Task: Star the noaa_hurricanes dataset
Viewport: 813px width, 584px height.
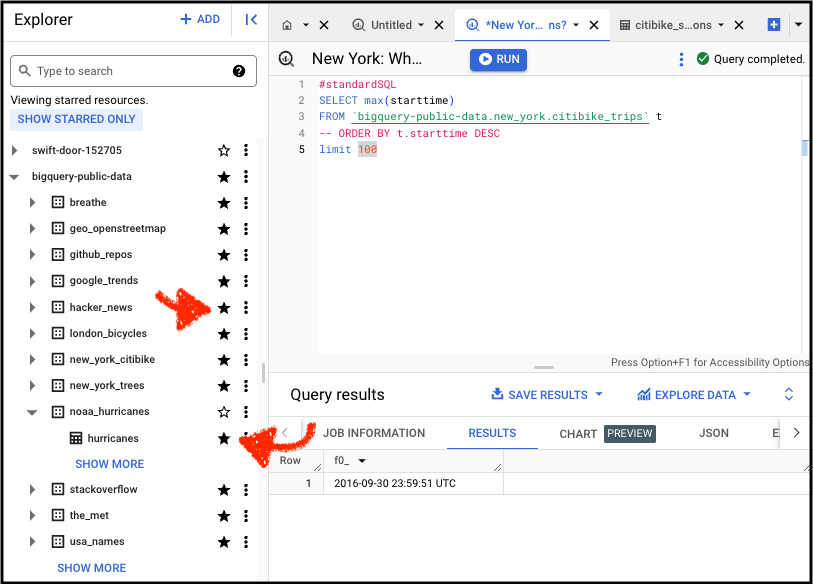Action: [x=224, y=412]
